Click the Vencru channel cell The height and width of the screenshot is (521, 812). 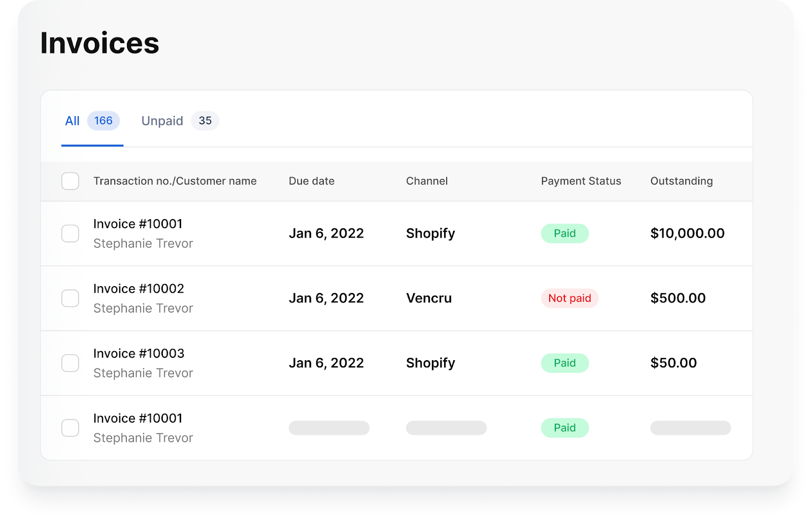click(x=429, y=298)
